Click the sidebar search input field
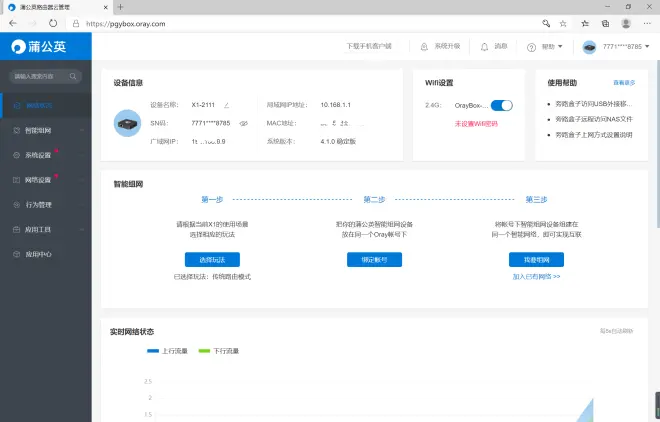 (x=45, y=76)
